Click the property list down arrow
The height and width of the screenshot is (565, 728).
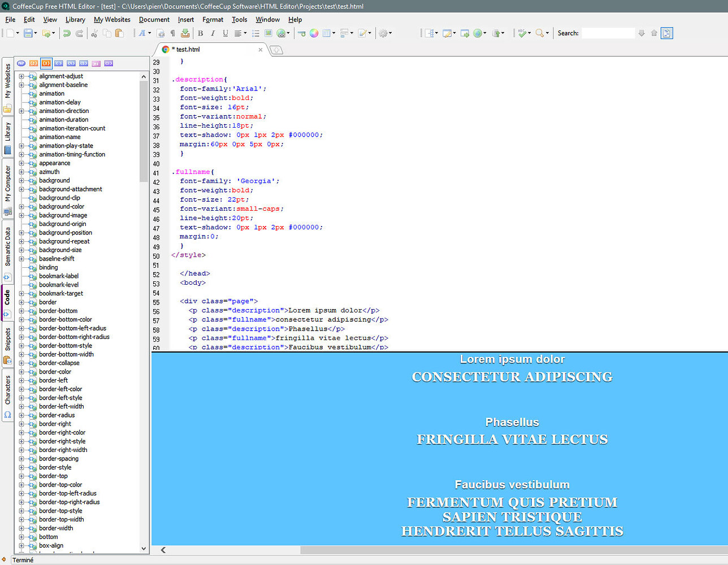(x=144, y=549)
